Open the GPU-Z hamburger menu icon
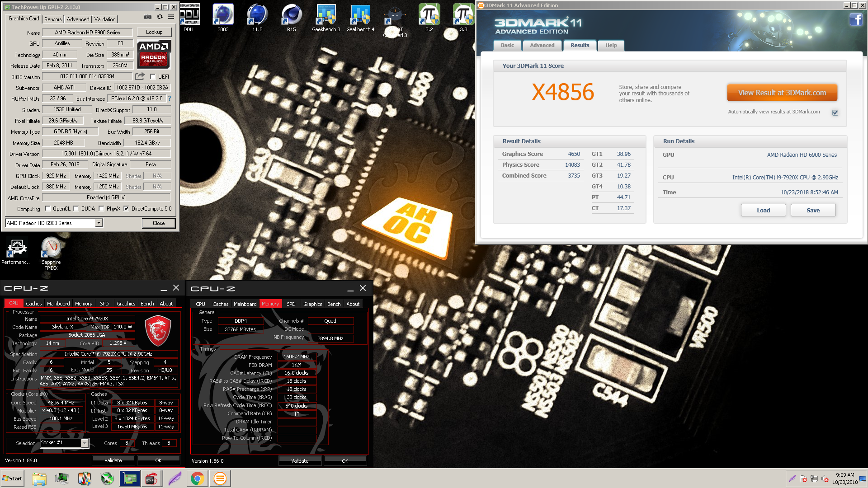Screen dimensions: 868x488 tap(171, 17)
